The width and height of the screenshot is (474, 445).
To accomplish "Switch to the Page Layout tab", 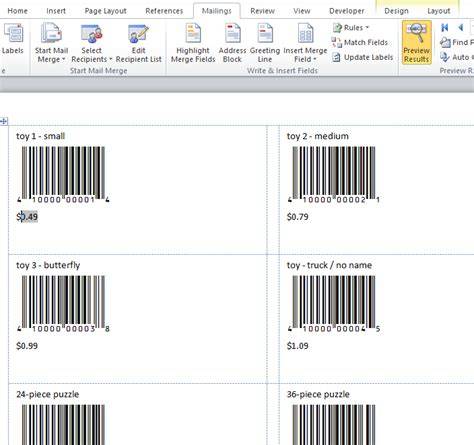I will (x=105, y=11).
